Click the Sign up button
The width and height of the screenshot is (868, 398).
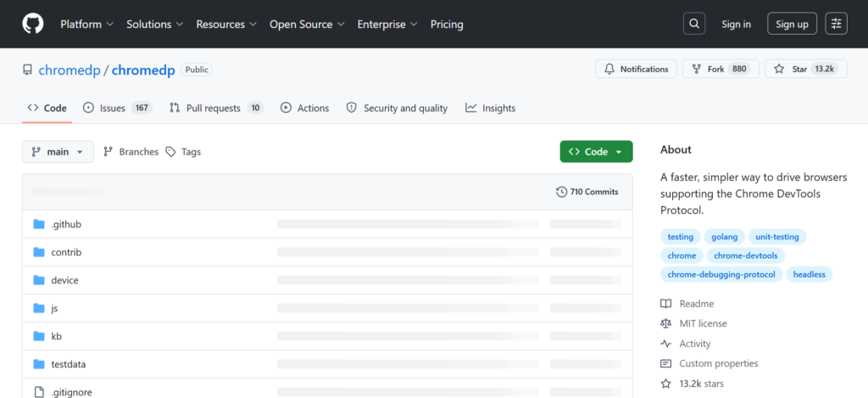coord(793,24)
